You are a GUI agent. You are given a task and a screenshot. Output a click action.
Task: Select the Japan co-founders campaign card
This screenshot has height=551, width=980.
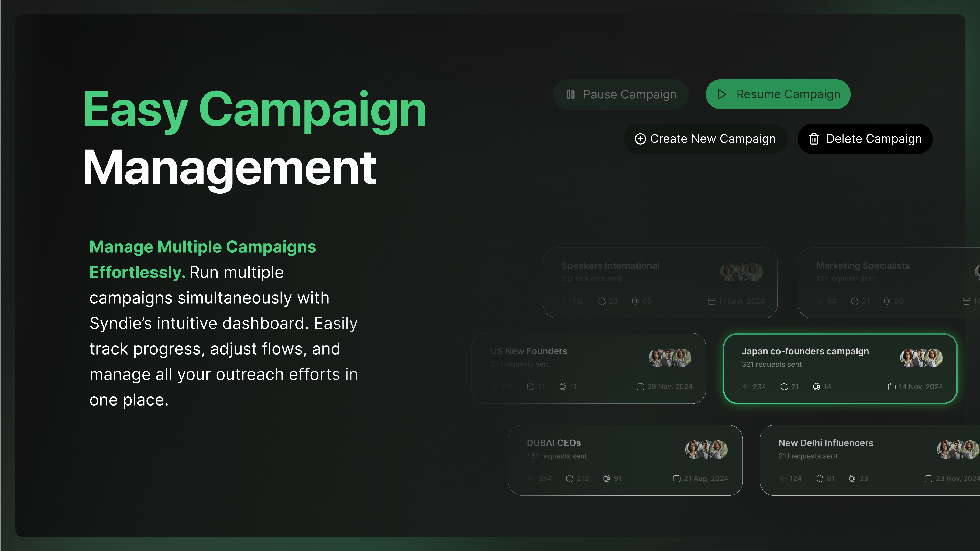(840, 369)
